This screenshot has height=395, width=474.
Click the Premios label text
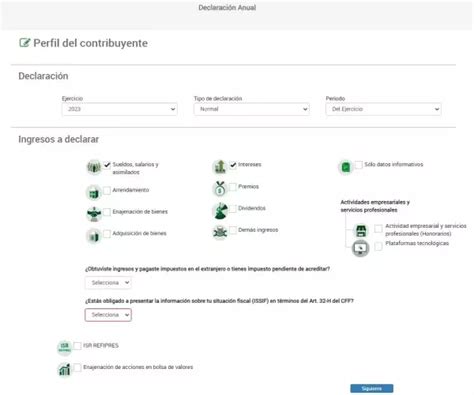click(x=248, y=186)
